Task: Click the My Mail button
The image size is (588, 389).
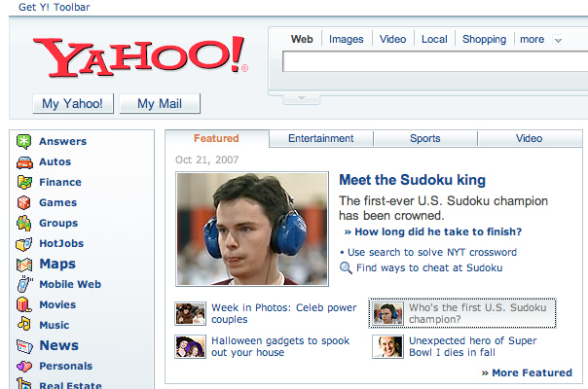Action: (x=160, y=103)
